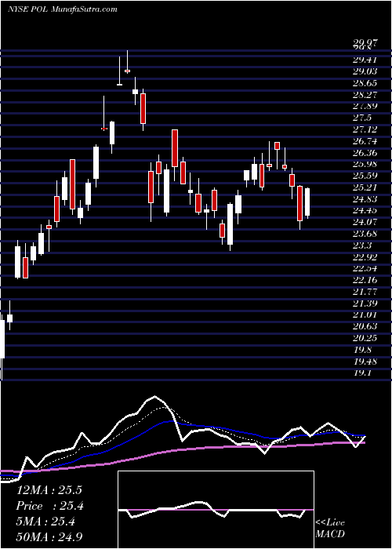Click the 28.65 price level label
392x549 pixels.
pyautogui.click(x=365, y=82)
